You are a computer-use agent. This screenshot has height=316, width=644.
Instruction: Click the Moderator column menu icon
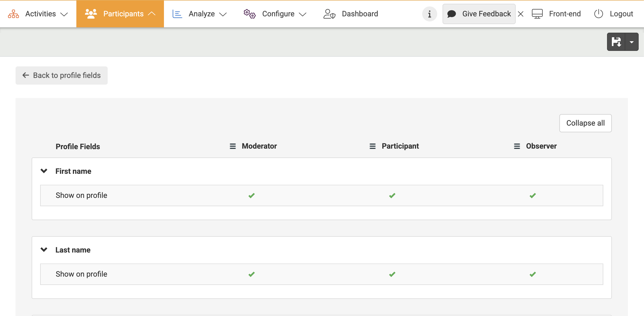pos(233,146)
